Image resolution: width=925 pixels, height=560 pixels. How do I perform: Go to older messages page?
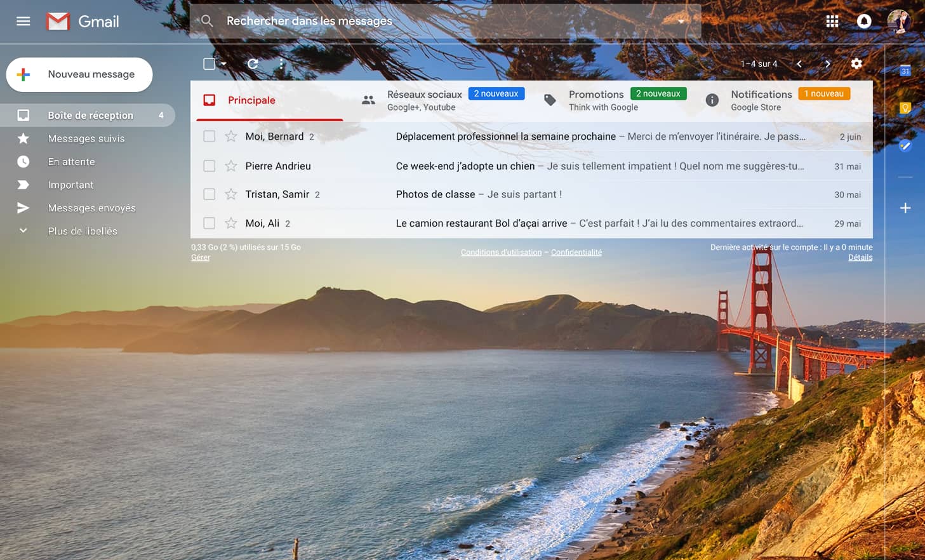click(x=827, y=63)
